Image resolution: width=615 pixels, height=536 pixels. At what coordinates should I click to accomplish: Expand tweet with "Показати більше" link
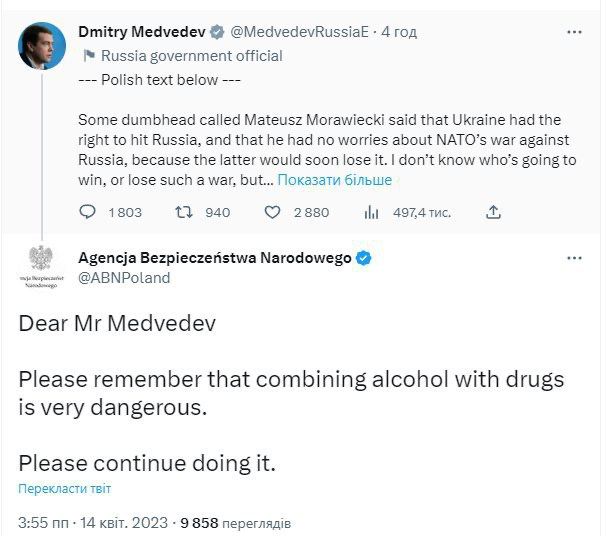335,179
